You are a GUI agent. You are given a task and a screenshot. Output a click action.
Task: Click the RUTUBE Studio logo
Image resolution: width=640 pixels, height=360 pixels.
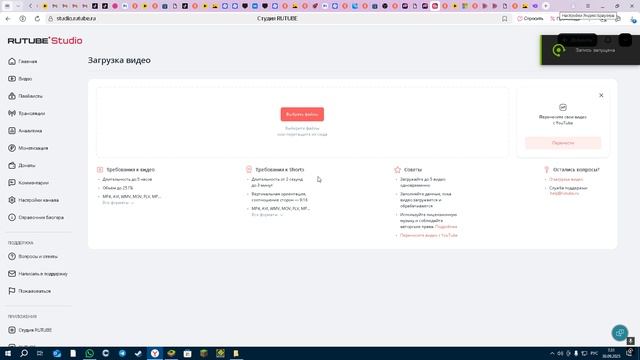pyautogui.click(x=45, y=40)
